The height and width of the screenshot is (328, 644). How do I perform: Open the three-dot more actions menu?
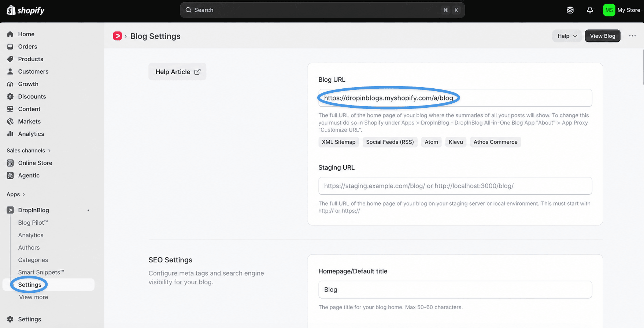pos(632,36)
